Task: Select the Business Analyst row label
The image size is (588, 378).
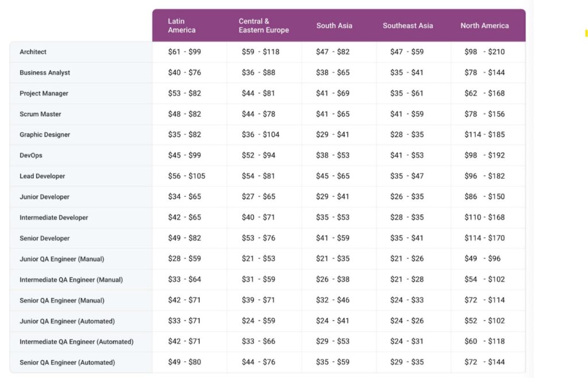Action: click(45, 73)
